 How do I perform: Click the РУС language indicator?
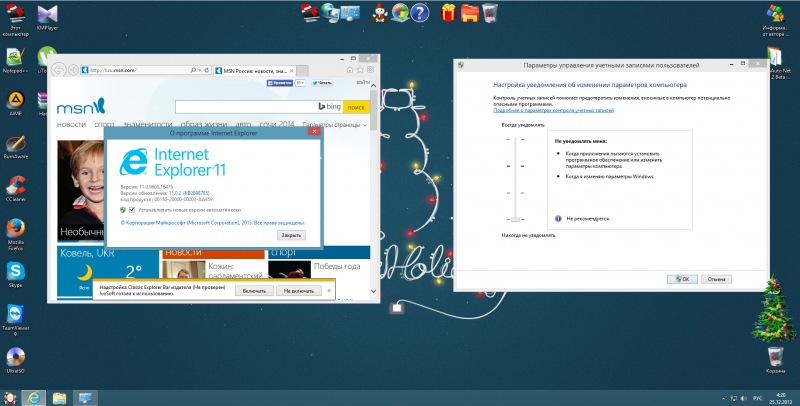click(758, 398)
